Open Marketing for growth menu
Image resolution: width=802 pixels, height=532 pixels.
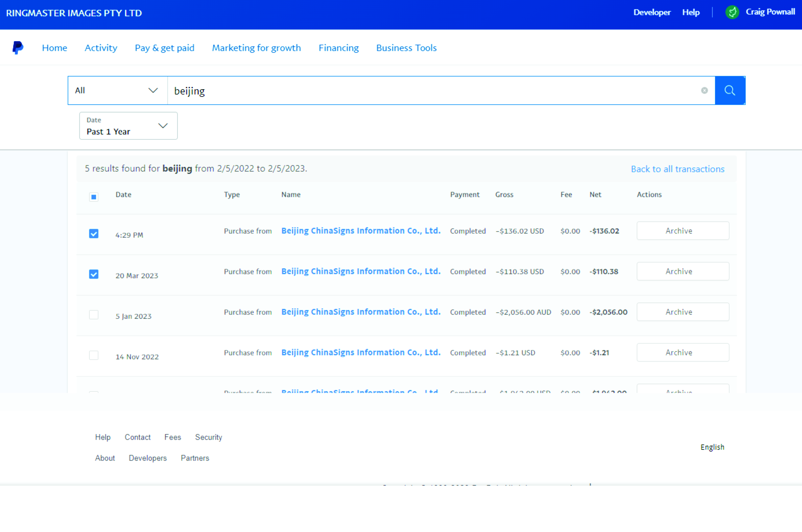click(x=256, y=48)
